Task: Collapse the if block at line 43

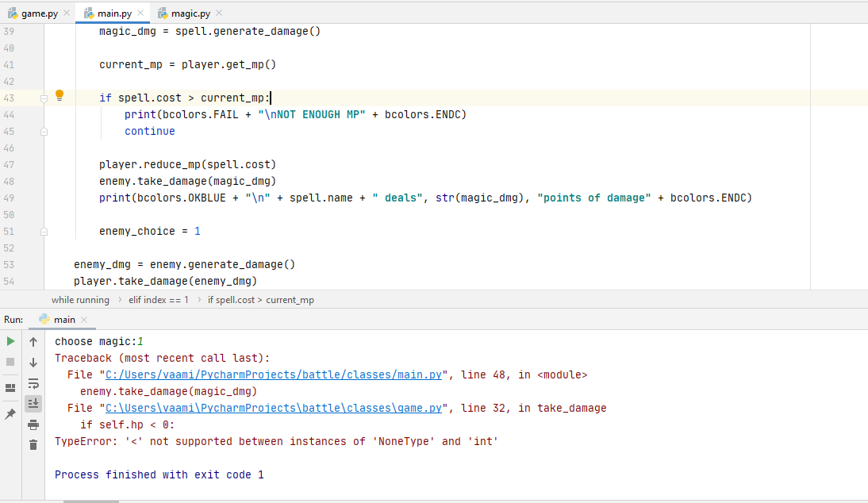Action: pos(44,98)
